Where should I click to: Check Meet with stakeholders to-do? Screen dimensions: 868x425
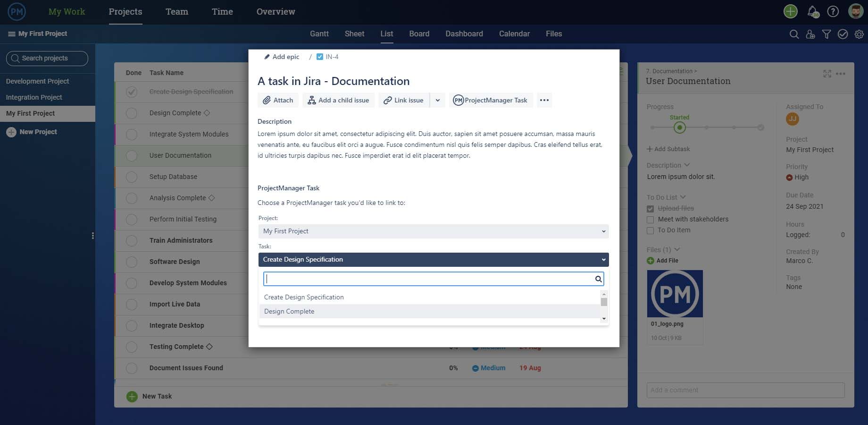(x=650, y=220)
